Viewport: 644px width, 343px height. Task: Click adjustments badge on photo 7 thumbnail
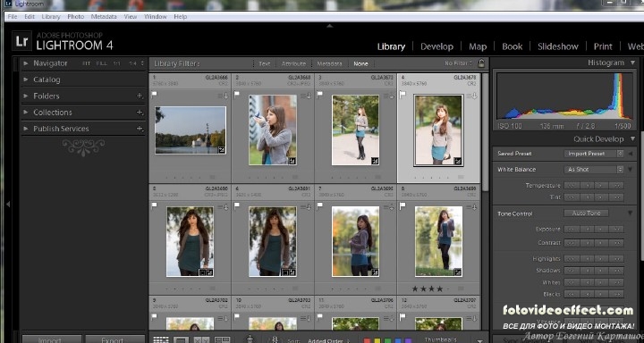375,272
